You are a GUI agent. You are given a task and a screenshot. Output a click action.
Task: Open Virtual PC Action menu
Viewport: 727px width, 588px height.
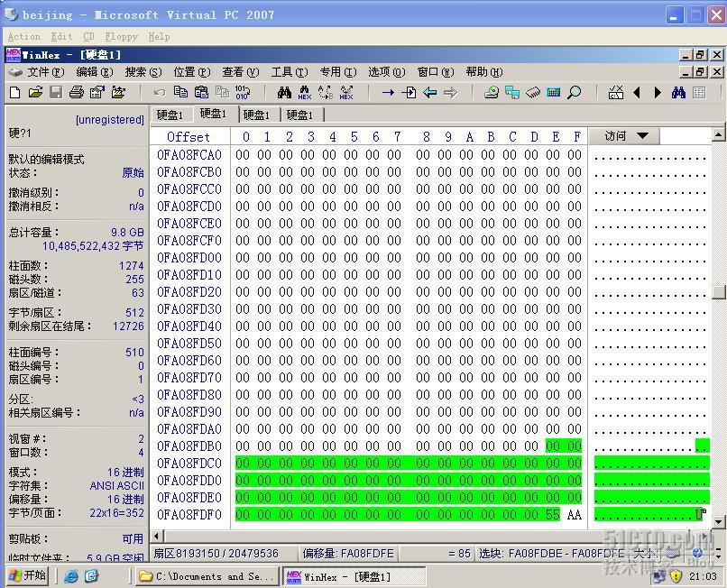coord(24,36)
